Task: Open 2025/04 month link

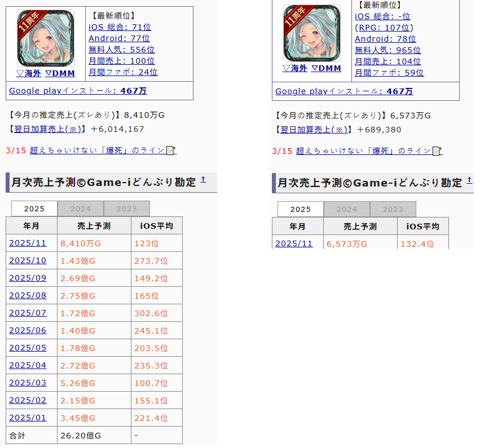Action: [28, 365]
